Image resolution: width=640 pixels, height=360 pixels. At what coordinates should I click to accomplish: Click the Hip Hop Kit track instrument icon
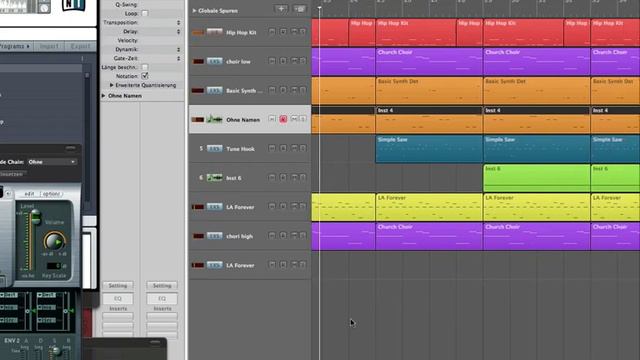point(214,32)
